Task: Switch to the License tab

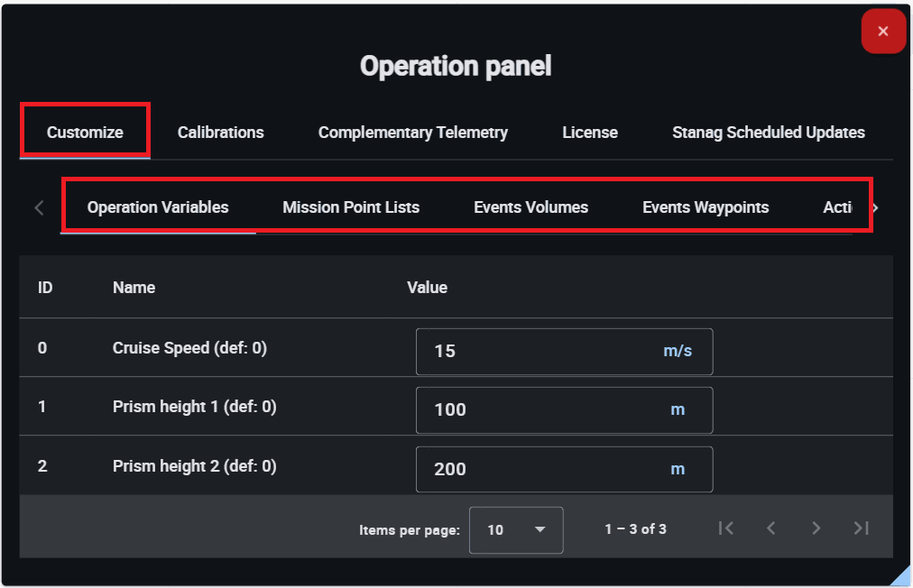Action: (589, 133)
